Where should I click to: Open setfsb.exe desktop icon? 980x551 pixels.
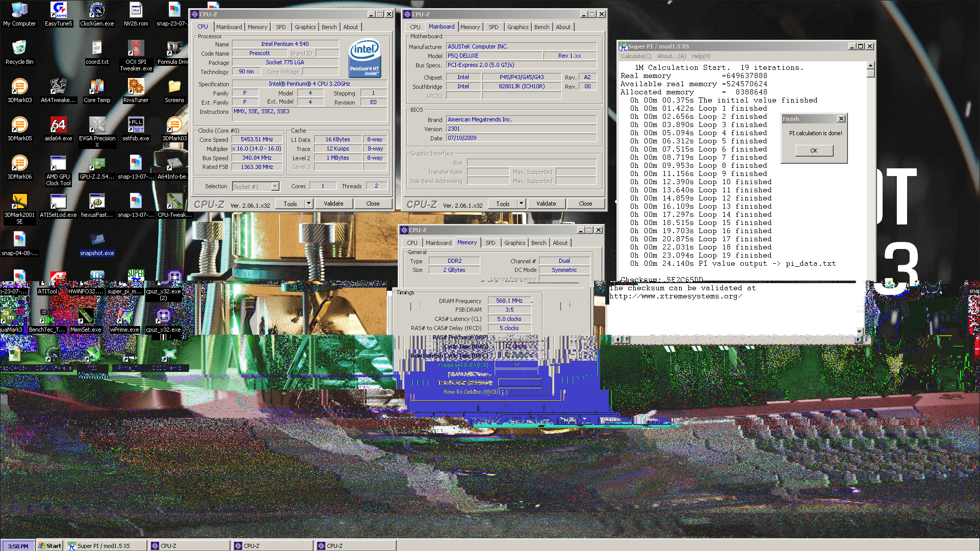click(136, 129)
